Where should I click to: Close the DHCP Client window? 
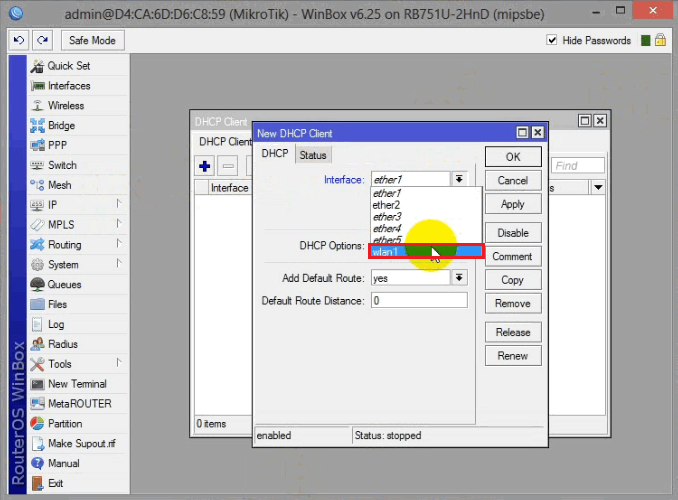point(600,121)
